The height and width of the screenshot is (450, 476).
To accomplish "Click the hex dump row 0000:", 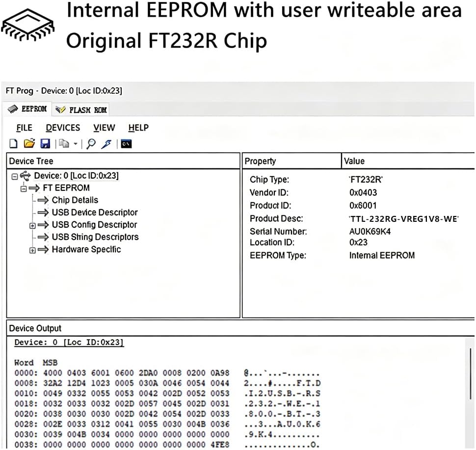I will click(167, 373).
